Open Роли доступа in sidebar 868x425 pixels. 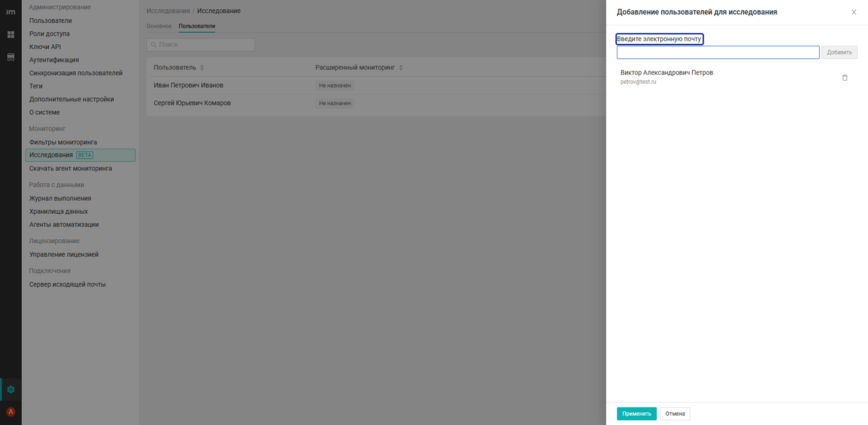point(49,33)
